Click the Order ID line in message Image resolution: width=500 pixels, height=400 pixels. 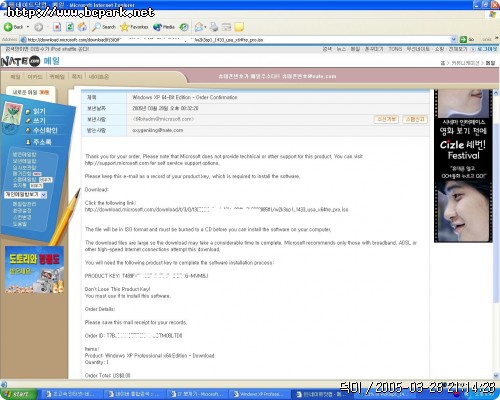[133, 336]
